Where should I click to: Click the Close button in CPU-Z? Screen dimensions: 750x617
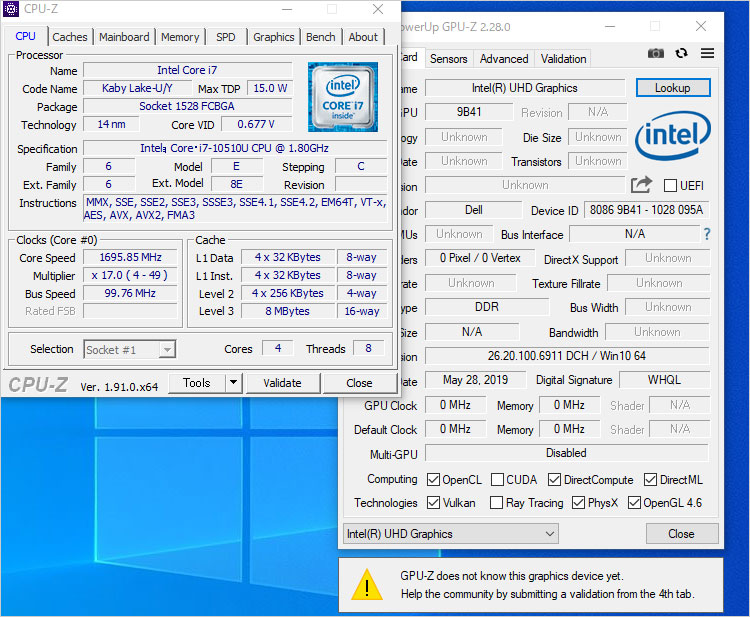[x=359, y=383]
